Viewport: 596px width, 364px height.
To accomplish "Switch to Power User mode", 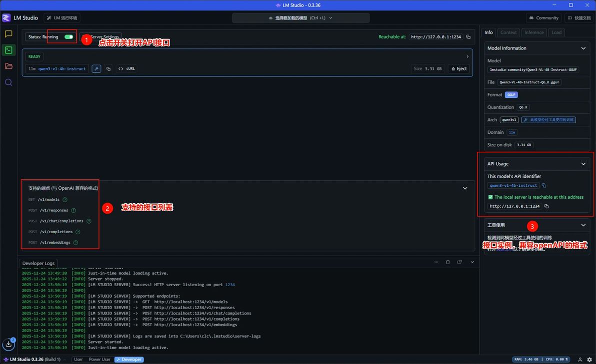I will click(x=99, y=360).
